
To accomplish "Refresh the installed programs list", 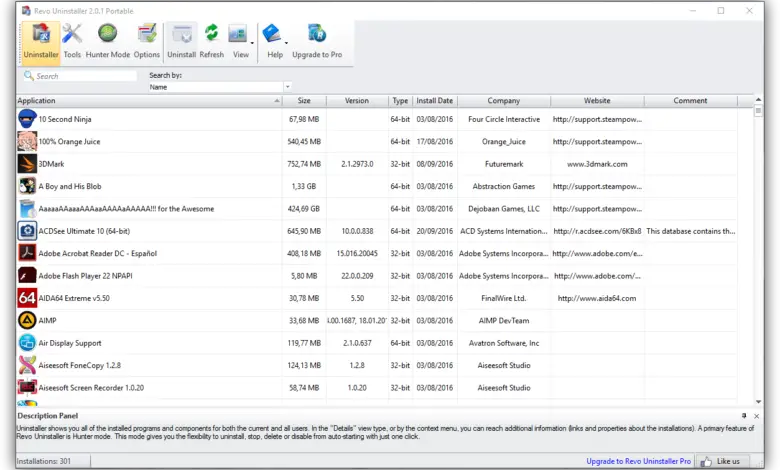I will [x=211, y=40].
